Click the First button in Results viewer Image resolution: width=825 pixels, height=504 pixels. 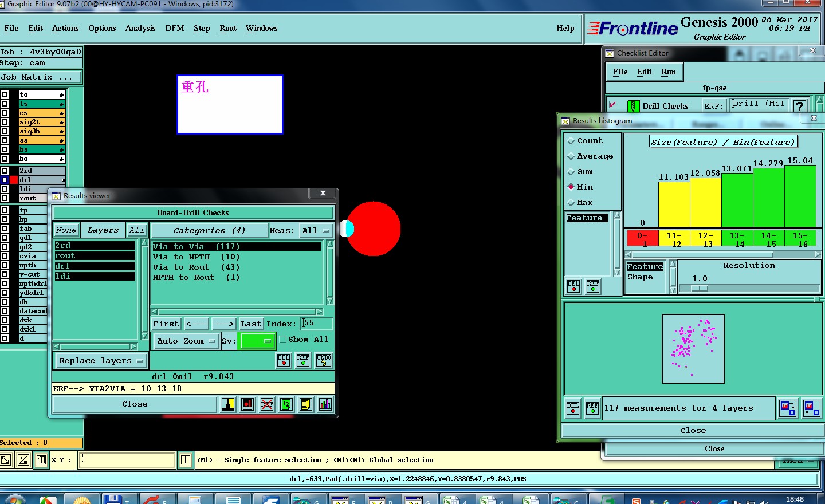(166, 324)
